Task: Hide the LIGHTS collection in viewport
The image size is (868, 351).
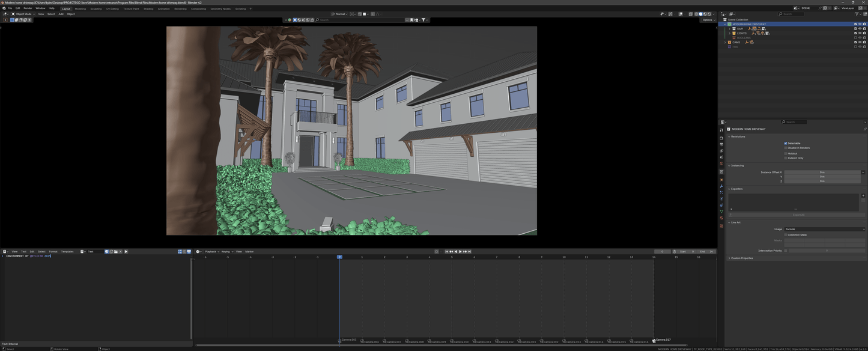Action: 860,33
